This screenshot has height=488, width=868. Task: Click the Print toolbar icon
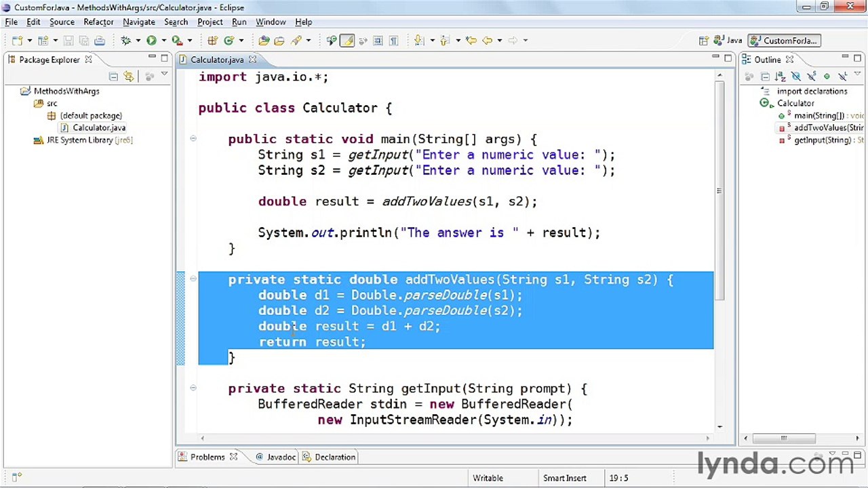pyautogui.click(x=99, y=41)
